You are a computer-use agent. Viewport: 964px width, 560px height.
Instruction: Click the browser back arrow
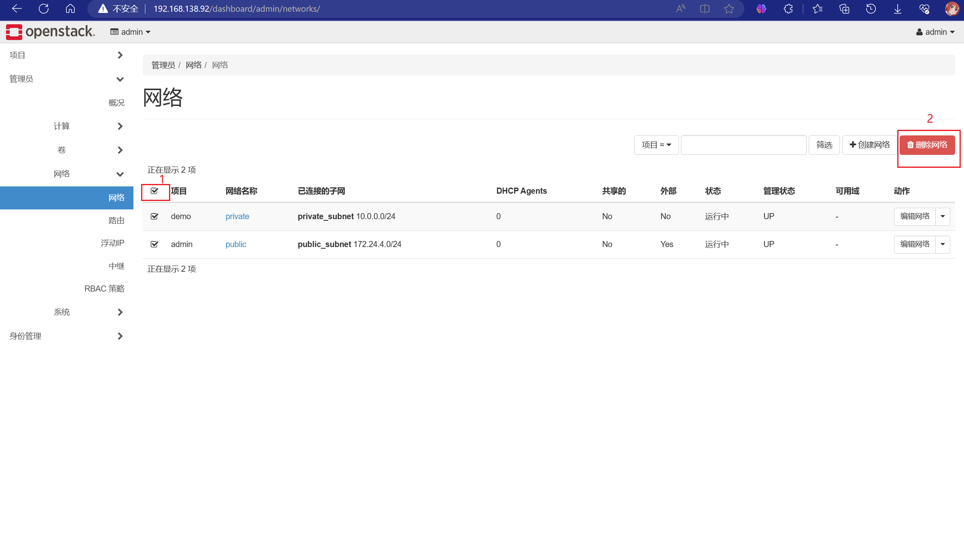tap(17, 8)
